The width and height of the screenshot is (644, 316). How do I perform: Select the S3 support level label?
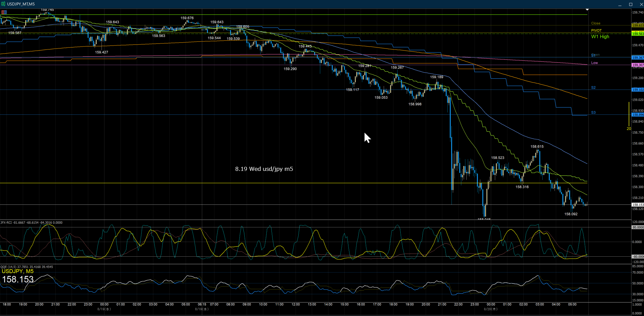tap(593, 112)
